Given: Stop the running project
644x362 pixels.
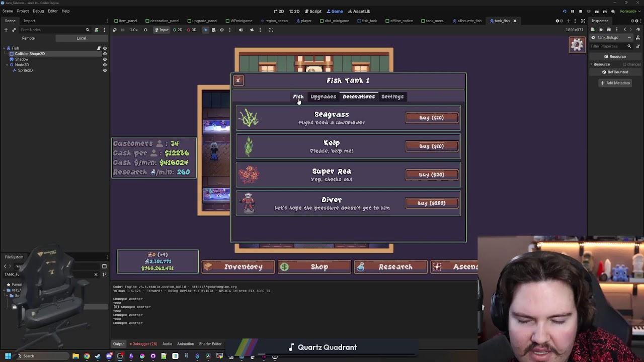Looking at the screenshot, I should point(580,11).
